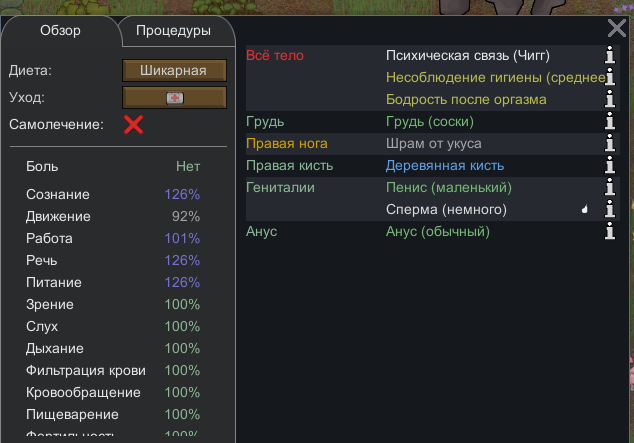Screen dimensions: 634x443
Task: Open the Диета dropdown showing Шикарная
Action: [x=175, y=70]
